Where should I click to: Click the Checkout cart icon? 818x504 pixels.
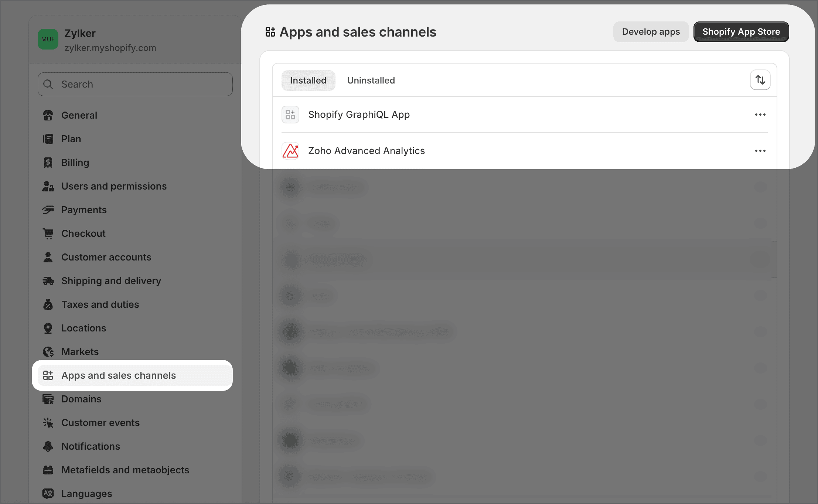(x=48, y=234)
